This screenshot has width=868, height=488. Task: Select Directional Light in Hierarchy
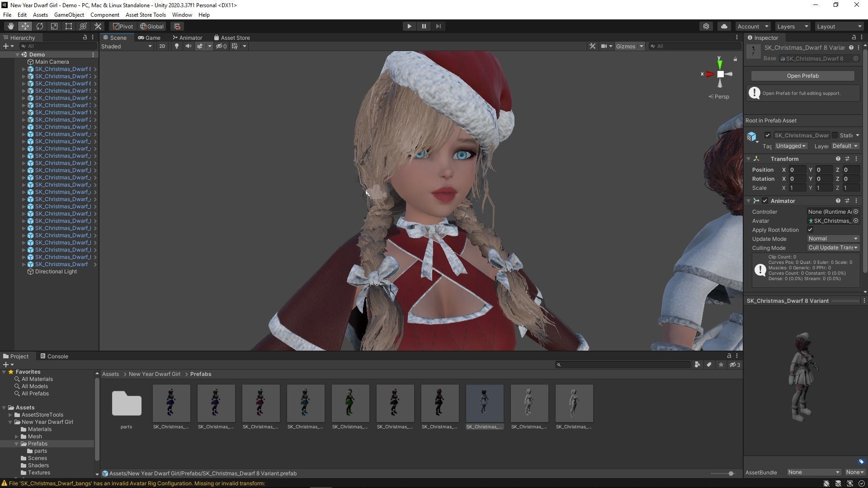tap(56, 272)
